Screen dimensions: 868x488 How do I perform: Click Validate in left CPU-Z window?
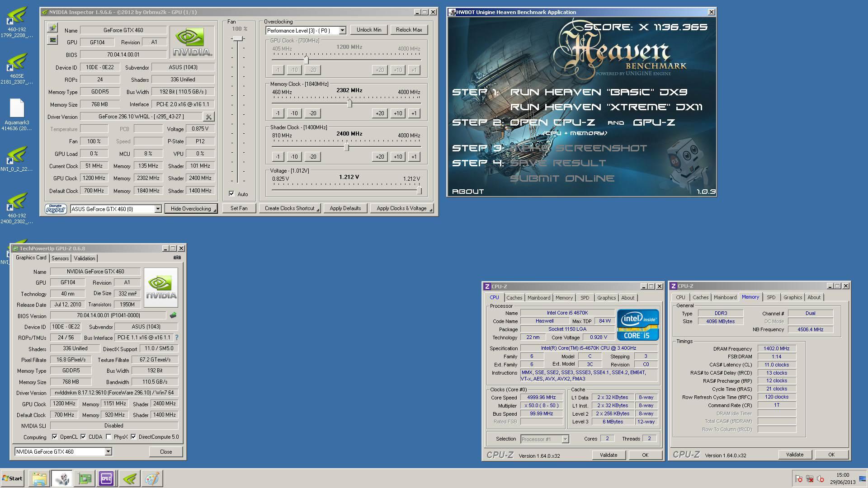pyautogui.click(x=609, y=455)
